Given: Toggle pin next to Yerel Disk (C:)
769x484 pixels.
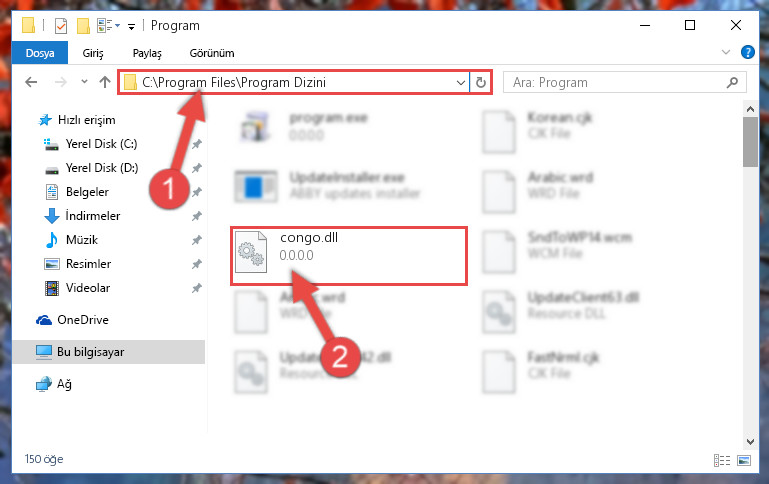Looking at the screenshot, I should point(197,144).
